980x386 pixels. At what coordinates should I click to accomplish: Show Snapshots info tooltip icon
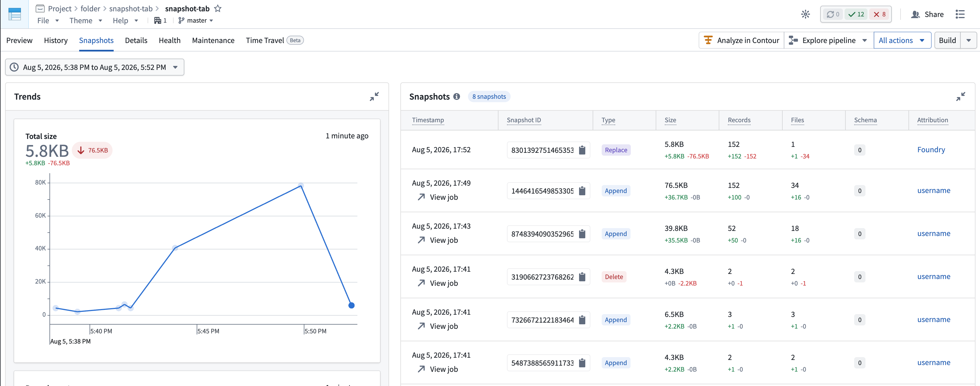coord(457,97)
